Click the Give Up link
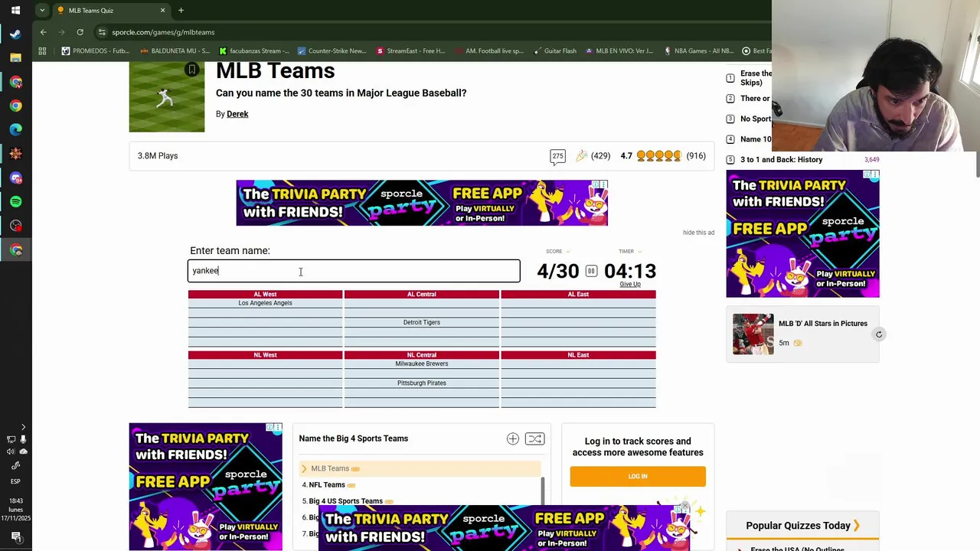 click(630, 284)
